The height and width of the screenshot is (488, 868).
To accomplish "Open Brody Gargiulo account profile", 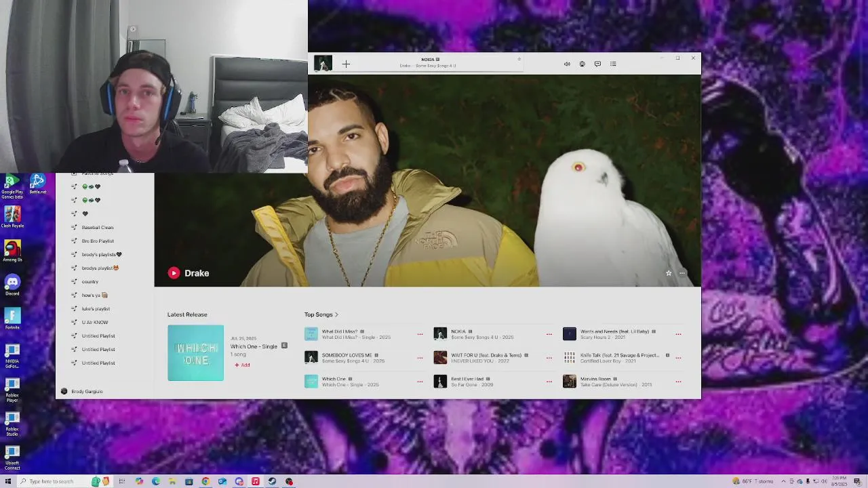I will pos(82,392).
